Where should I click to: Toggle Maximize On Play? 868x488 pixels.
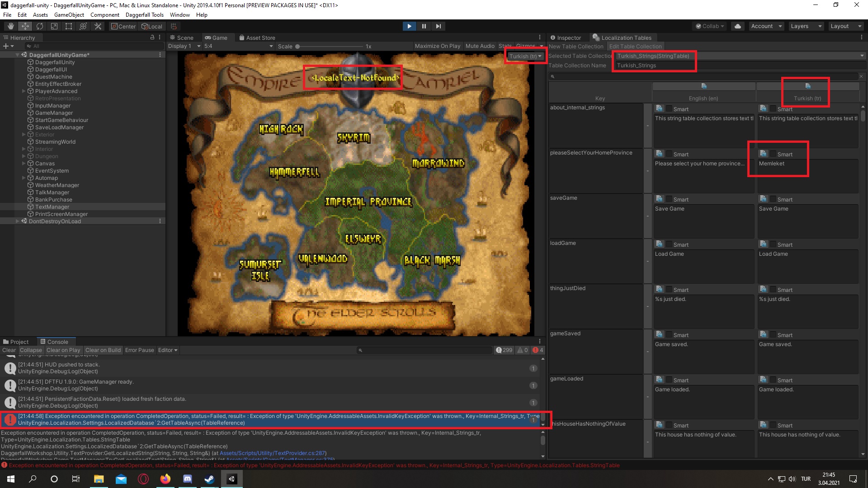[x=437, y=46]
